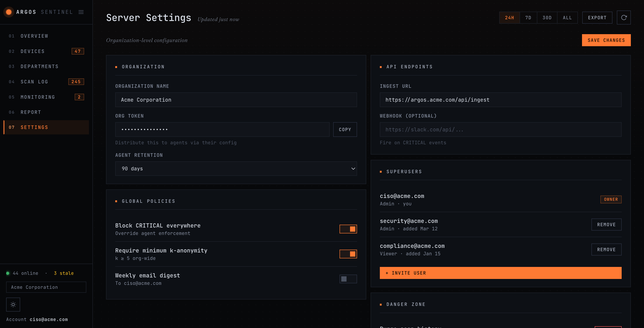Open the Agent Retention 90 days dropdown
This screenshot has height=328, width=644.
coord(236,169)
